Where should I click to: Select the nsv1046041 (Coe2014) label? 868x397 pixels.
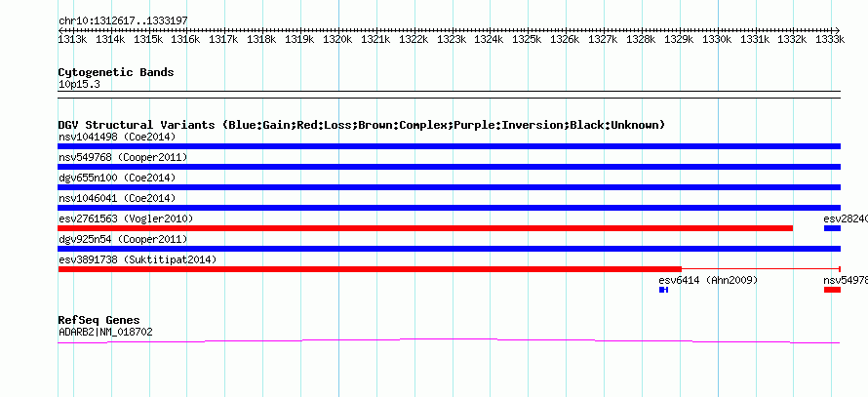pos(117,198)
